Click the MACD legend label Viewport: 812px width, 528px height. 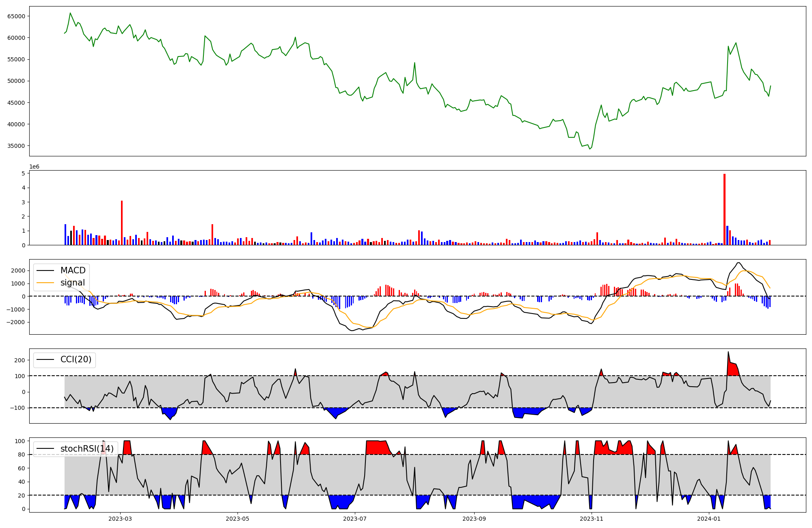[x=73, y=270]
